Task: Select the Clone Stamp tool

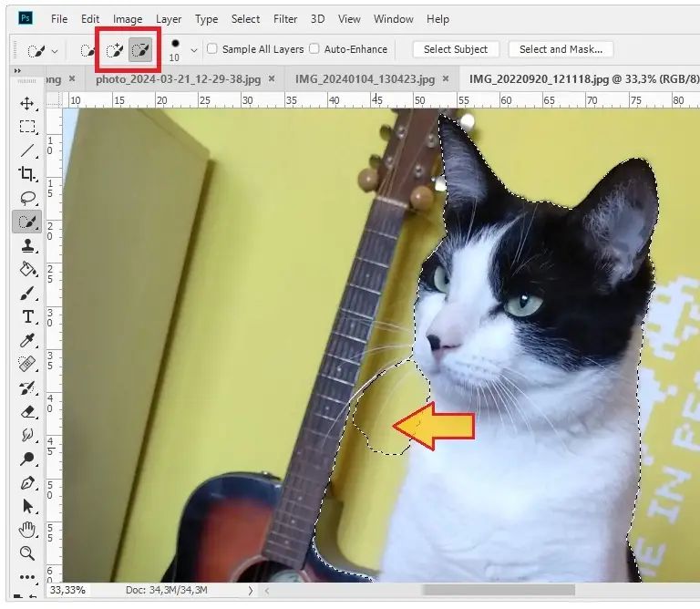Action: pos(27,245)
